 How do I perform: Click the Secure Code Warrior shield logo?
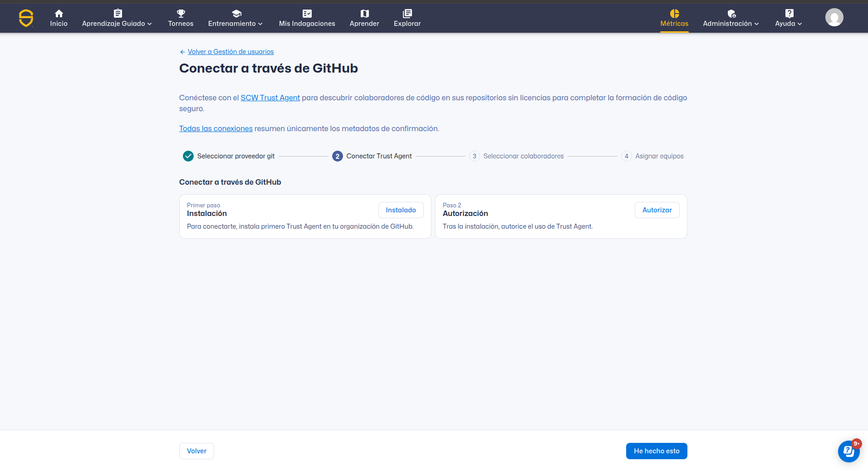26,18
